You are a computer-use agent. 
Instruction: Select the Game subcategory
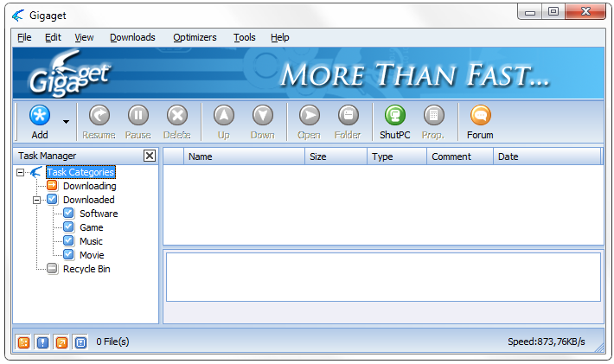92,227
